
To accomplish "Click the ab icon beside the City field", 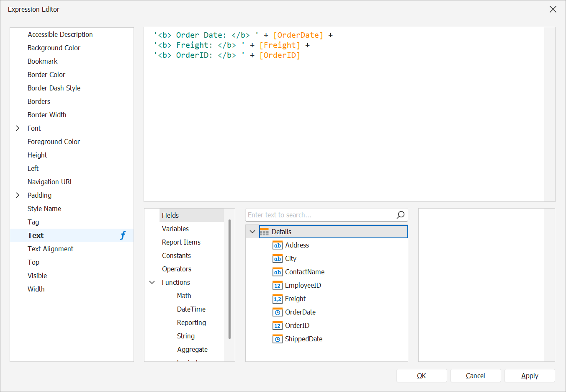I will tap(277, 258).
